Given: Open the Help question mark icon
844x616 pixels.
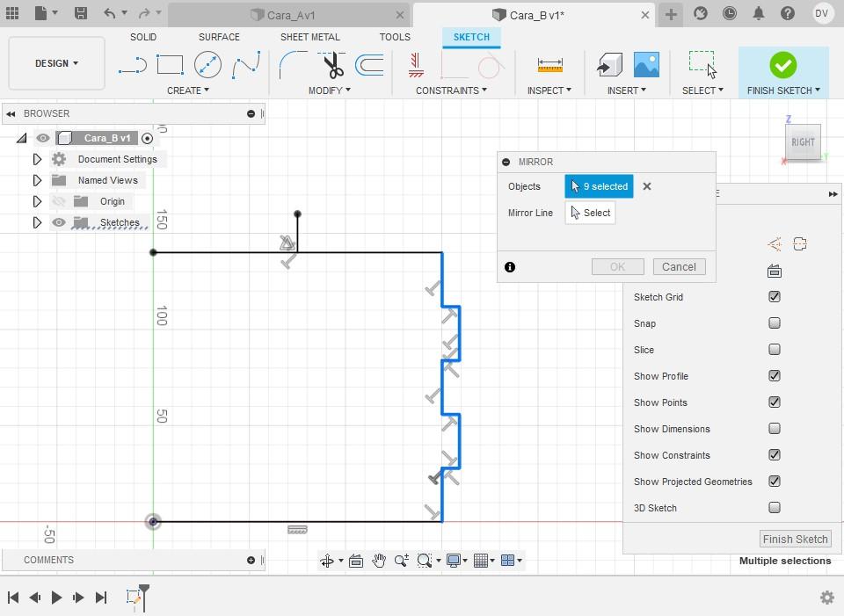Looking at the screenshot, I should [788, 13].
